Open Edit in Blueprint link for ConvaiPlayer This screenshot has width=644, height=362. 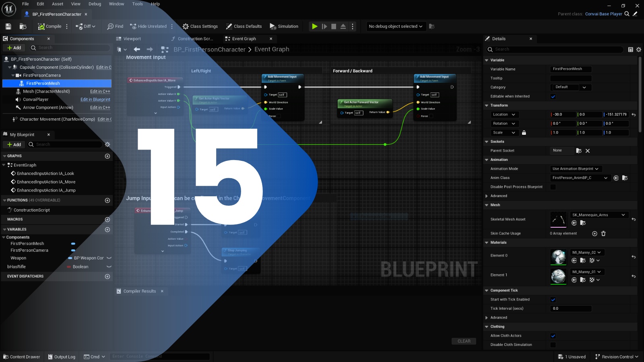95,100
